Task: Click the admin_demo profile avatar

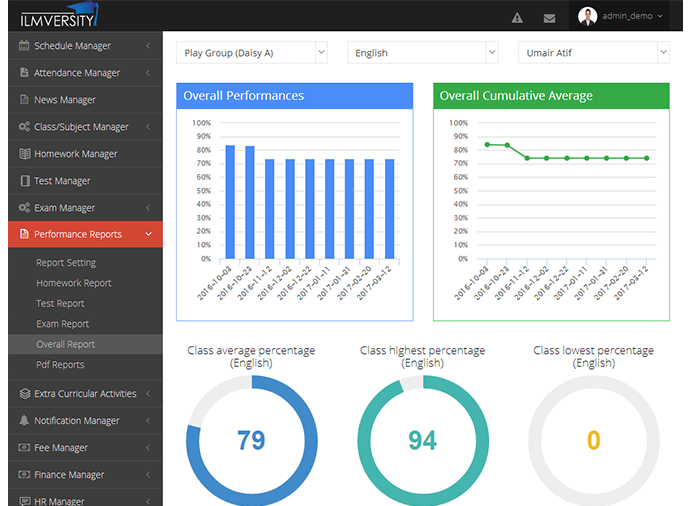Action: pos(587,16)
